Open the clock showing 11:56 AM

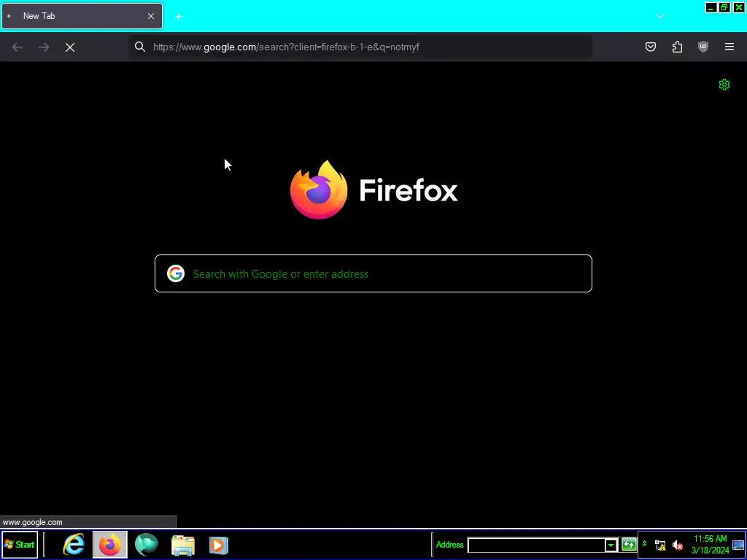(x=711, y=545)
